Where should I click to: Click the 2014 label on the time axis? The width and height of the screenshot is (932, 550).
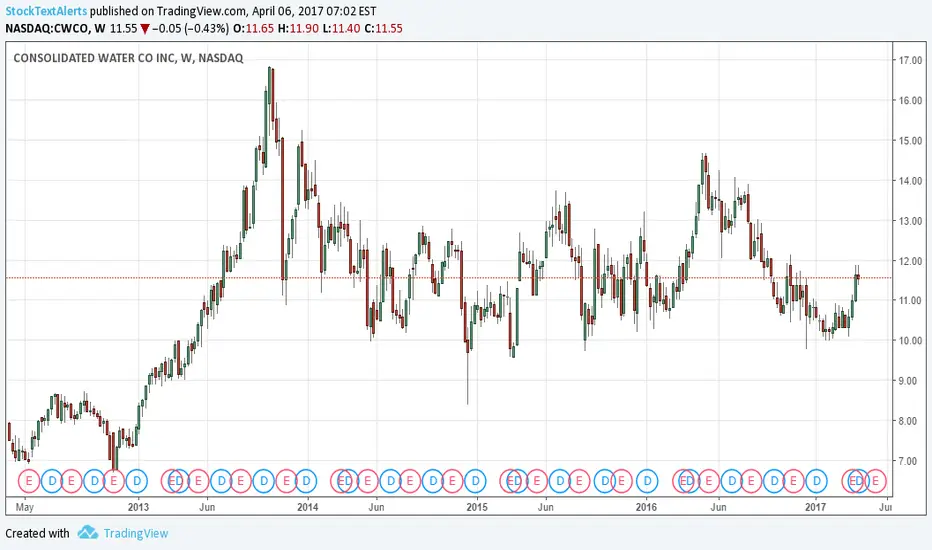(x=307, y=507)
